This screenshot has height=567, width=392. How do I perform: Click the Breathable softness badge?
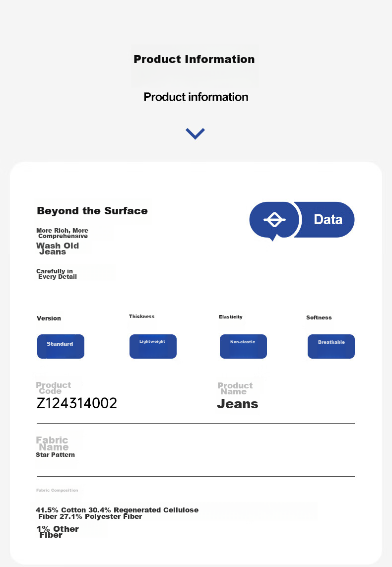pyautogui.click(x=331, y=346)
